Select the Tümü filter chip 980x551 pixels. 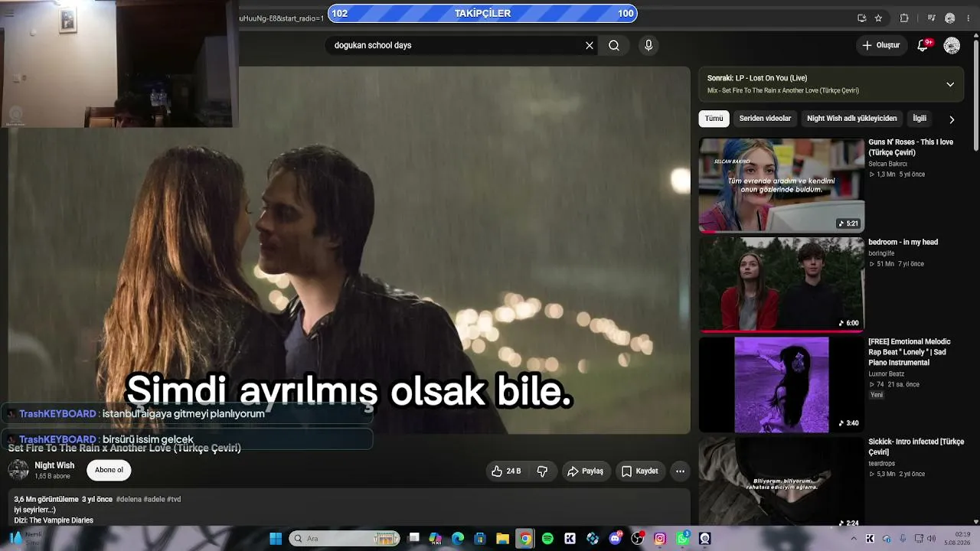coord(714,119)
